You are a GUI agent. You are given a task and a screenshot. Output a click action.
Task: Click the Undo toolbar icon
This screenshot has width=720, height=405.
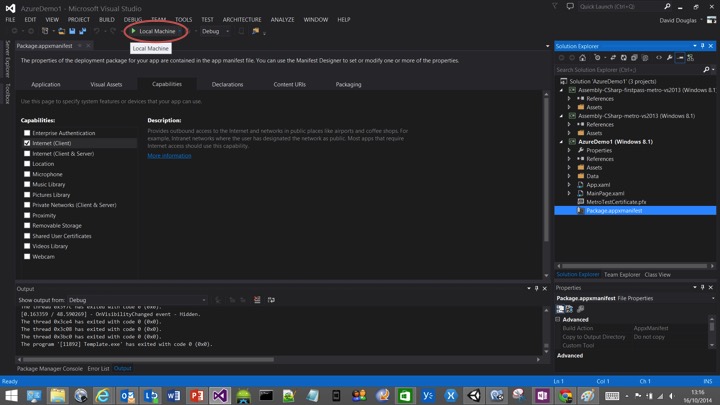(96, 31)
